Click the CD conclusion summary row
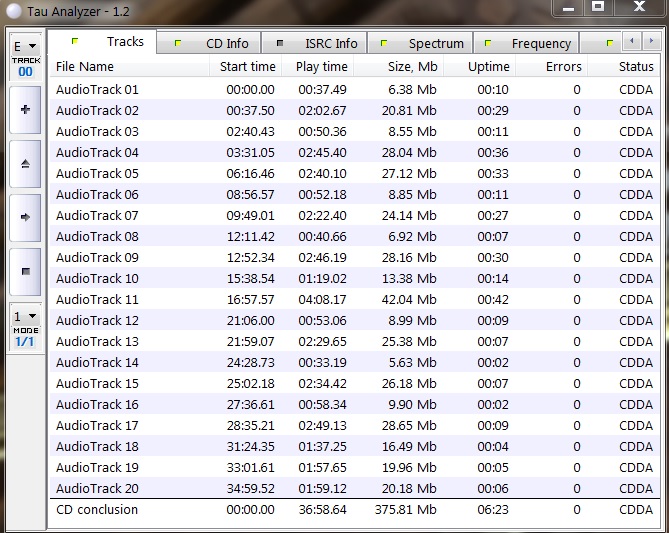 pyautogui.click(x=97, y=510)
